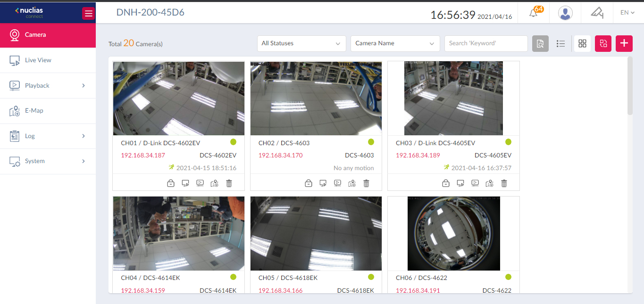Screen dimensions: 644x304
Task: Click IP address 192.168.34.187 link
Action: pos(143,155)
